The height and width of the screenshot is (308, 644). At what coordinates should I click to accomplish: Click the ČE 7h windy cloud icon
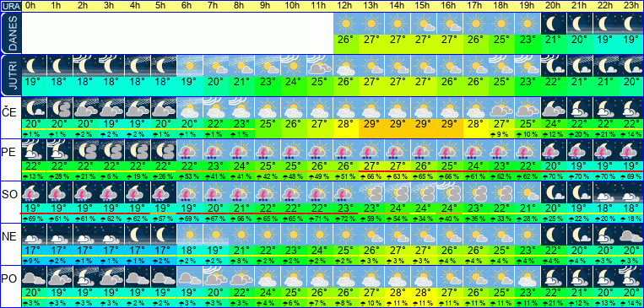[215, 108]
